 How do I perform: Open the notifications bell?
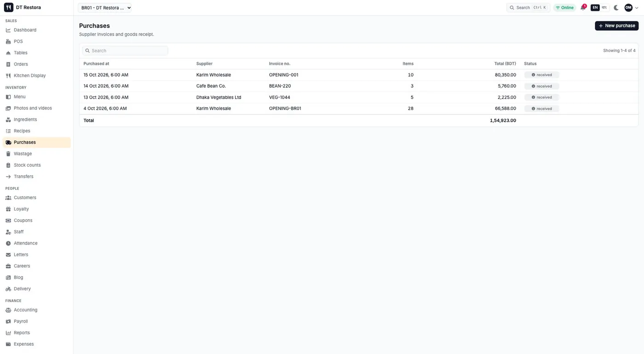pos(583,7)
